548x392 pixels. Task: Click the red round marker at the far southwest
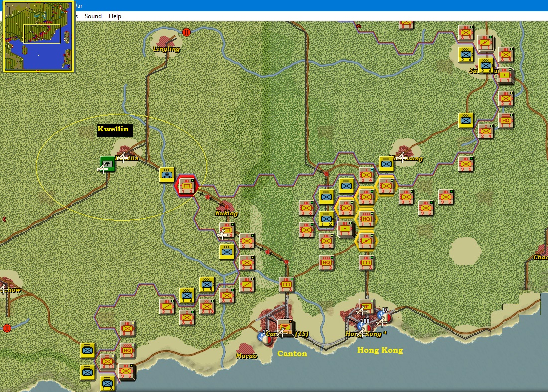point(7,328)
